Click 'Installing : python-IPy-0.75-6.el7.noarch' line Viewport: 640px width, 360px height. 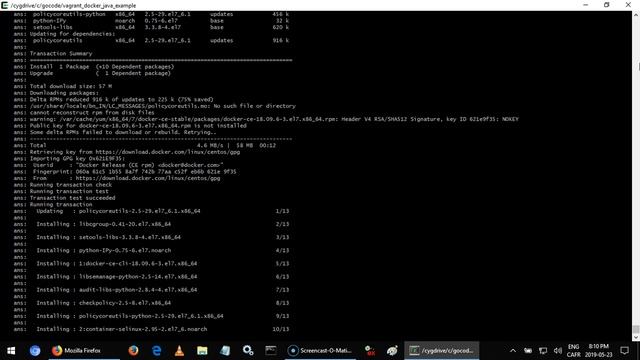coord(104,250)
